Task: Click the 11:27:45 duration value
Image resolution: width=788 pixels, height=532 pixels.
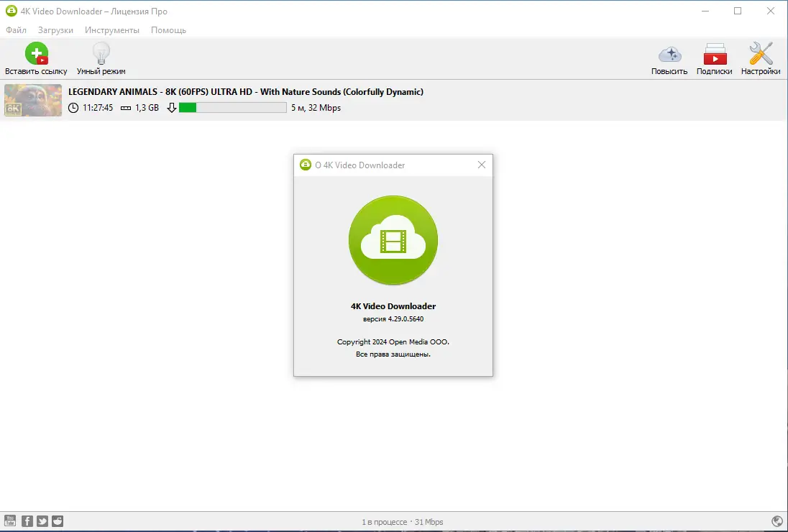Action: [x=98, y=108]
